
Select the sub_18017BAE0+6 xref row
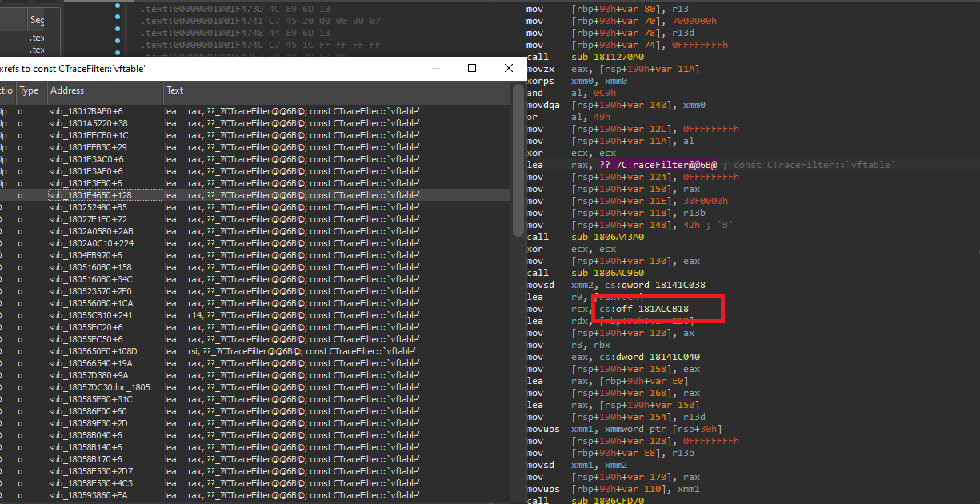click(x=255, y=111)
